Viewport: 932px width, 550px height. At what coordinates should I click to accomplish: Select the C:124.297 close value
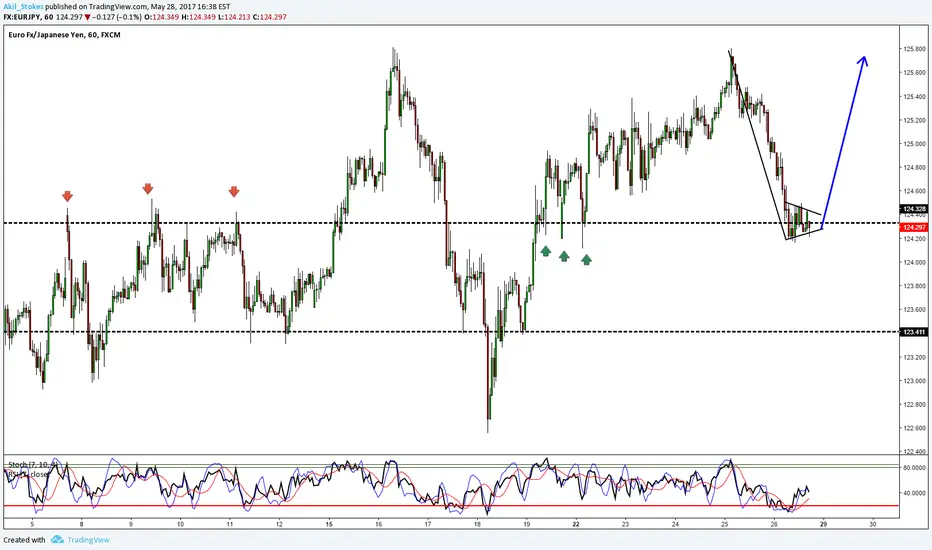[x=269, y=17]
